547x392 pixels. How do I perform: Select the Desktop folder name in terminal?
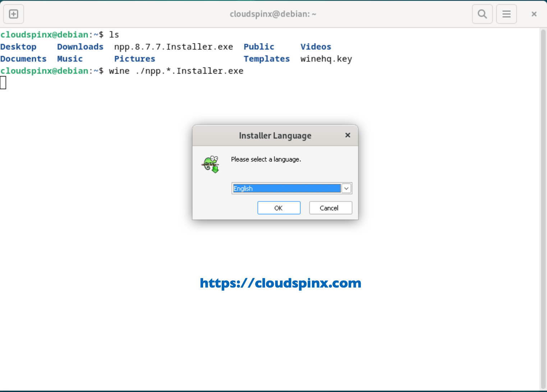[18, 46]
